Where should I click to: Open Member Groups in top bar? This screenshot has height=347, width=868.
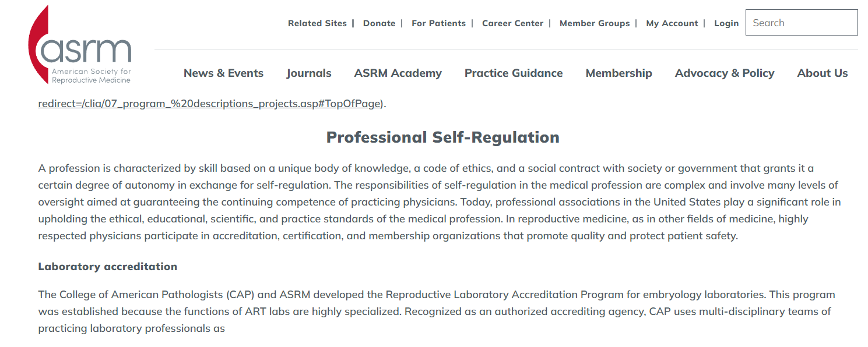595,23
